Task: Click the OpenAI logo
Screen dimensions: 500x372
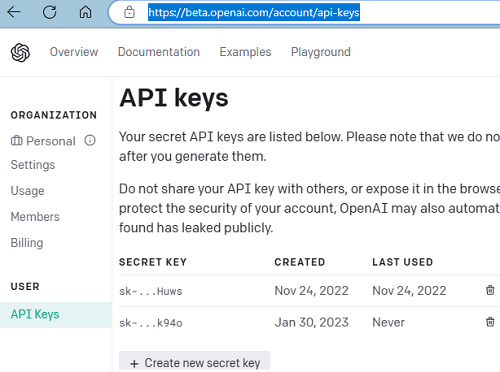Action: point(20,52)
